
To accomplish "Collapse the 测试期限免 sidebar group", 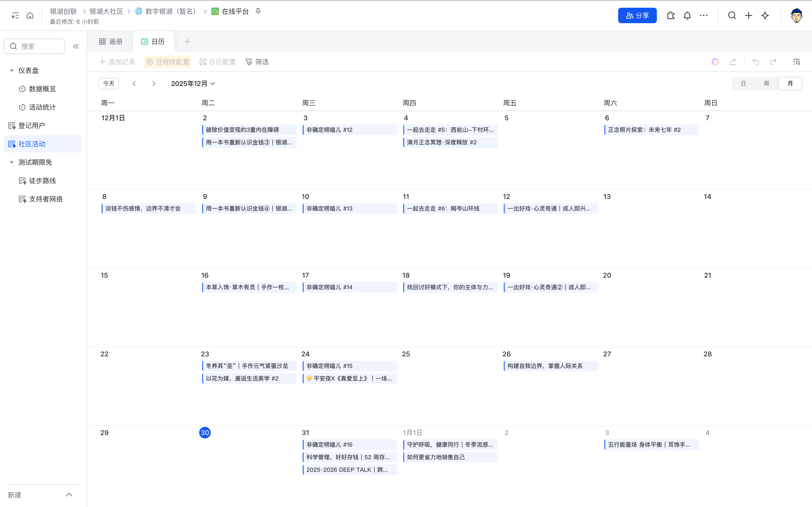I will [11, 162].
